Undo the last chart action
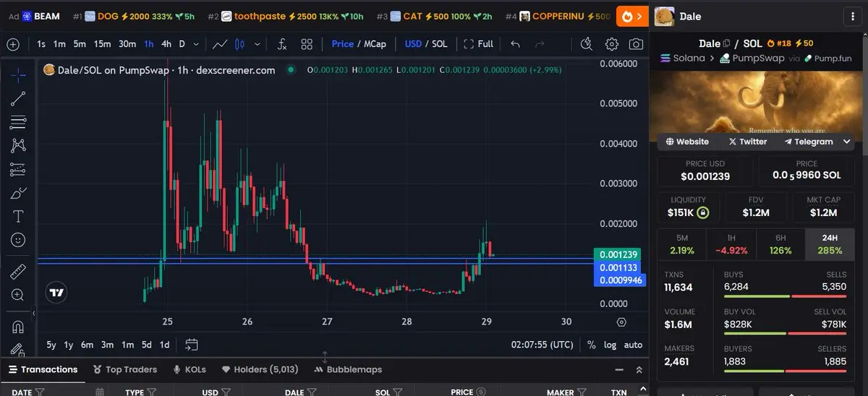Image resolution: width=868 pixels, height=396 pixels. [x=515, y=44]
